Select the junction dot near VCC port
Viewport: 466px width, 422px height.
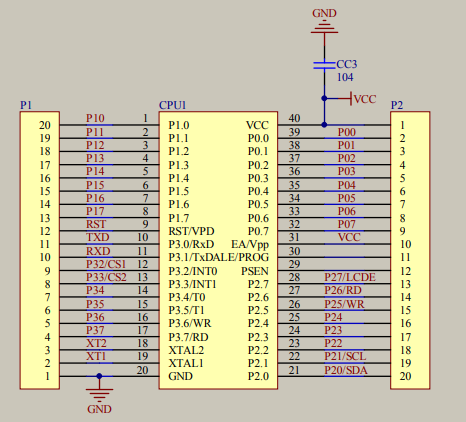pyautogui.click(x=324, y=99)
